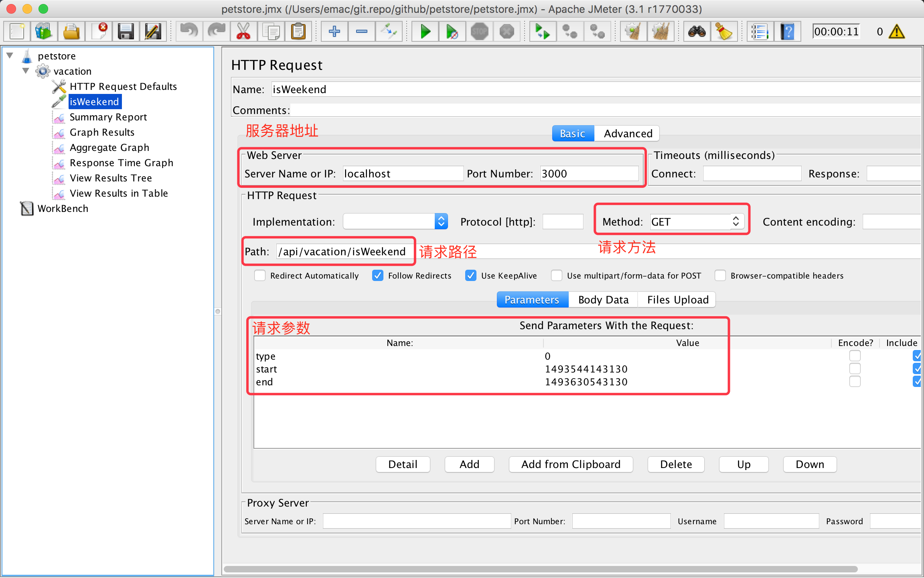The width and height of the screenshot is (924, 578).
Task: Switch to the Body Data tab
Action: tap(603, 300)
